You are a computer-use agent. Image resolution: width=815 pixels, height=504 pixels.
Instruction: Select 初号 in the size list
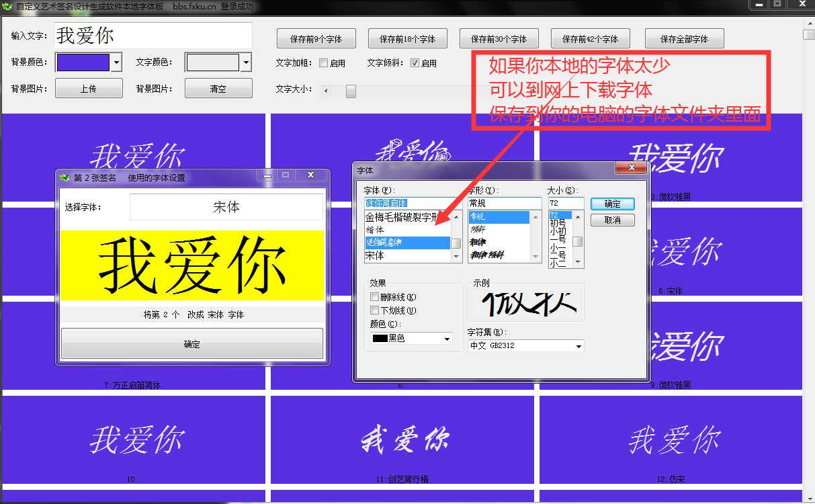tap(560, 223)
